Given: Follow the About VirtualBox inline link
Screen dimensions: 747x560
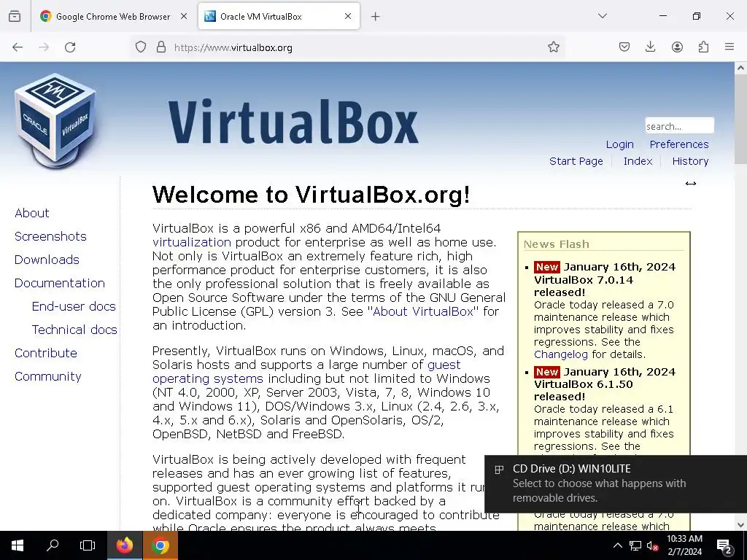Looking at the screenshot, I should pos(423,311).
